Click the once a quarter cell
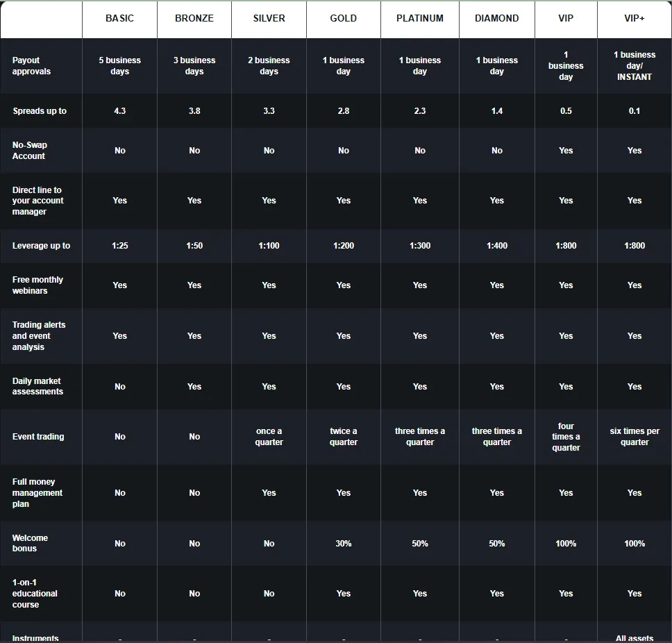 click(x=269, y=437)
